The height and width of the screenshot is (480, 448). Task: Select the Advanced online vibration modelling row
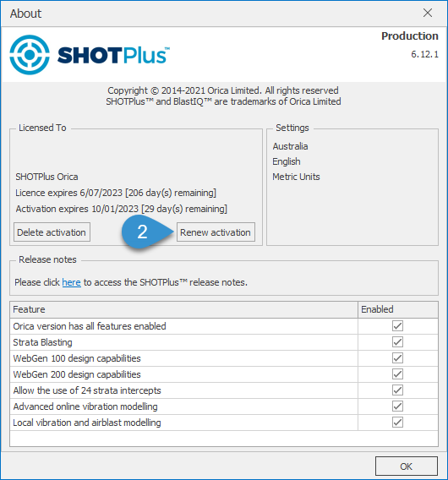pos(224,406)
